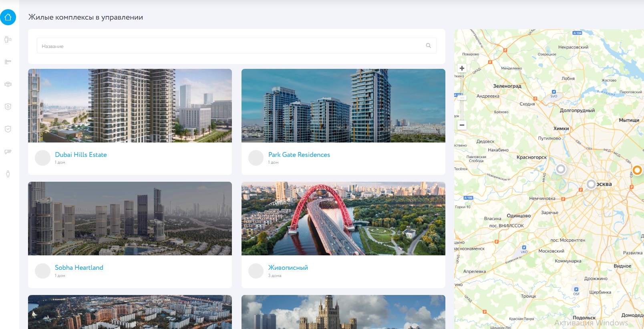644x329 pixels.
Task: Open the intercom access icon in the sidebar
Action: click(x=8, y=39)
